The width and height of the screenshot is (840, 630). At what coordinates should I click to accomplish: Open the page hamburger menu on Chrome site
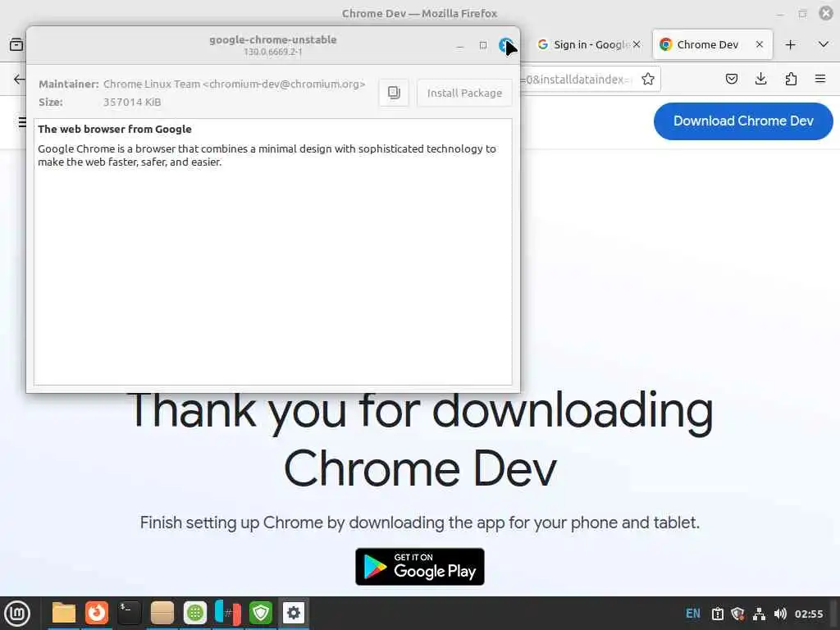(22, 121)
